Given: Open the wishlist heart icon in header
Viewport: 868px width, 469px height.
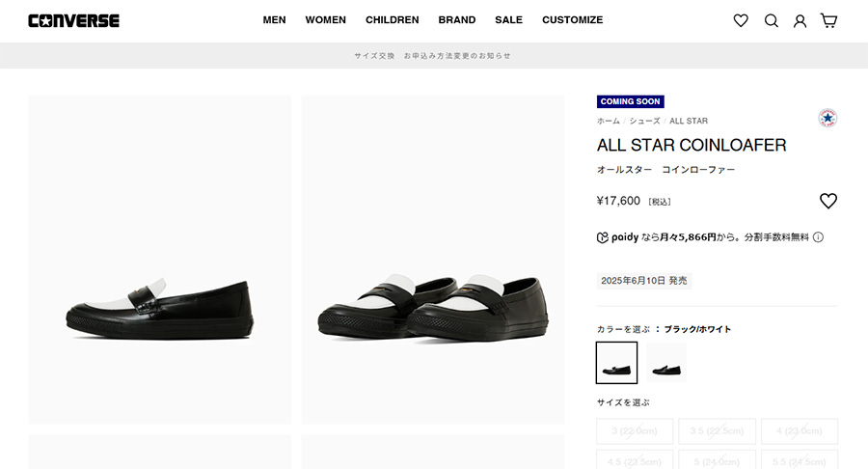Looking at the screenshot, I should pos(741,20).
